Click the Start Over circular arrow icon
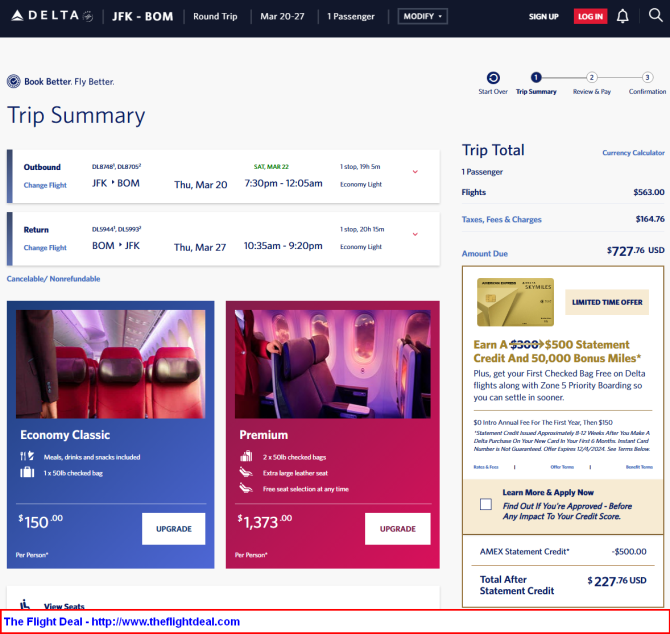Viewport: 670px width, 634px height. coord(493,78)
